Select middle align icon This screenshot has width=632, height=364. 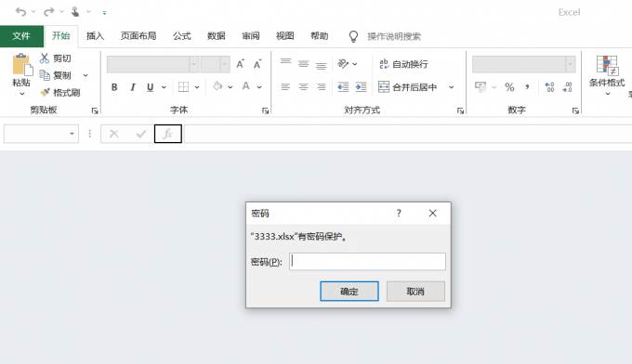coord(304,64)
